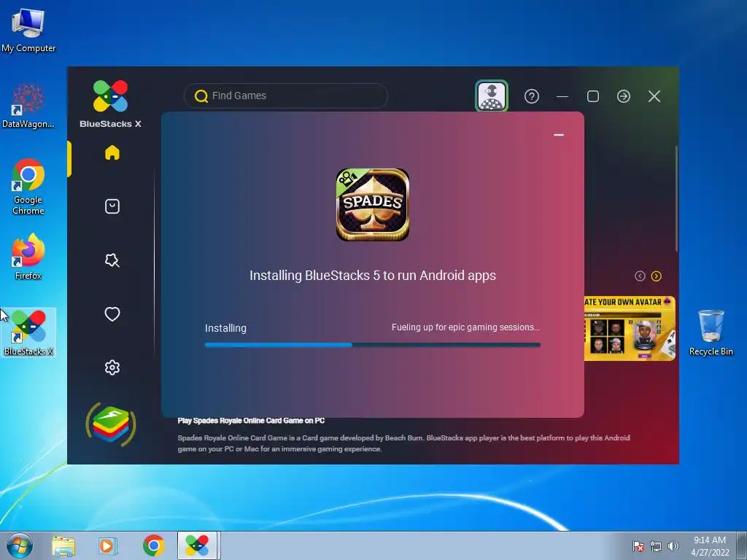Open BlueStacks X settings gear icon
Screen dimensions: 747x560
click(112, 367)
